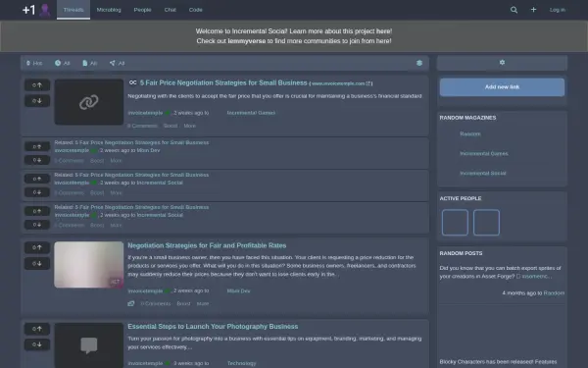Open Incremental Games under Random Magazines
This screenshot has height=368, width=588.
point(484,153)
